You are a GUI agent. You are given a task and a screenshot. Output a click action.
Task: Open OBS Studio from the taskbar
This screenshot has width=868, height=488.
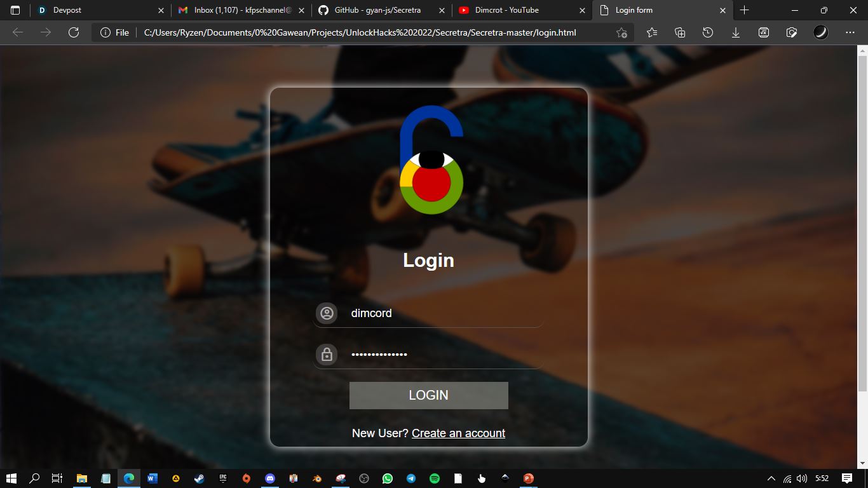coord(364,478)
